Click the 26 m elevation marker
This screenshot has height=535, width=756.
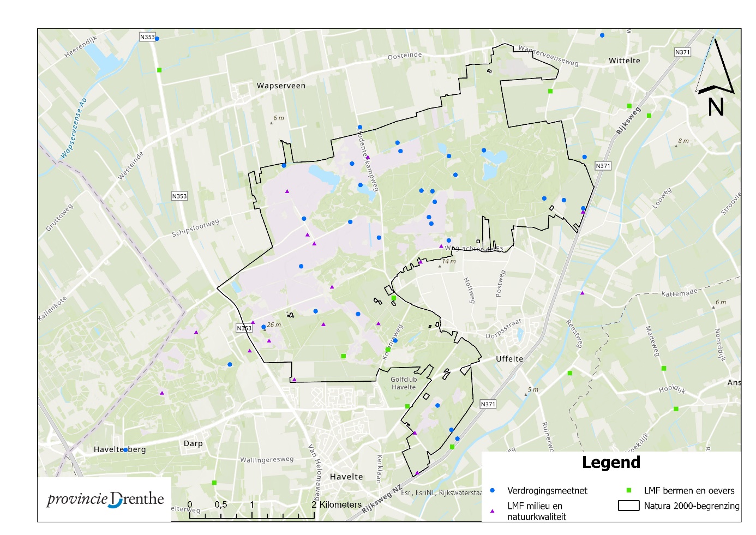(273, 325)
